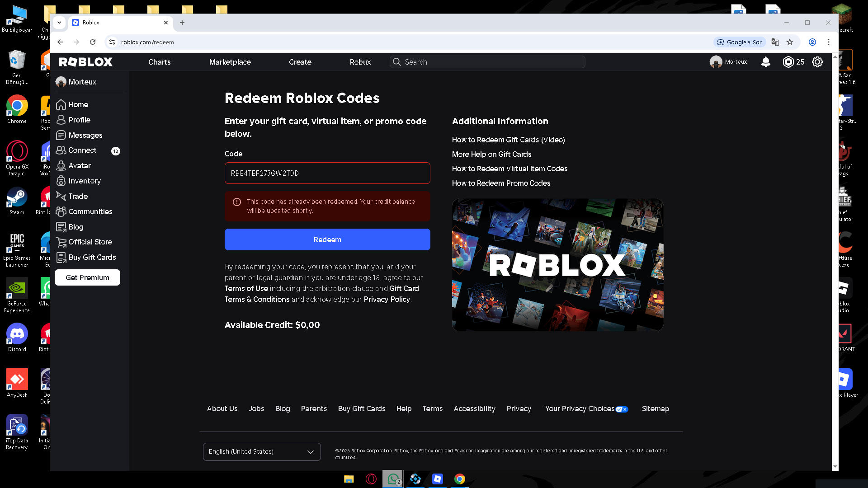
Task: Click the Connect icon in the sidebar
Action: 61,150
